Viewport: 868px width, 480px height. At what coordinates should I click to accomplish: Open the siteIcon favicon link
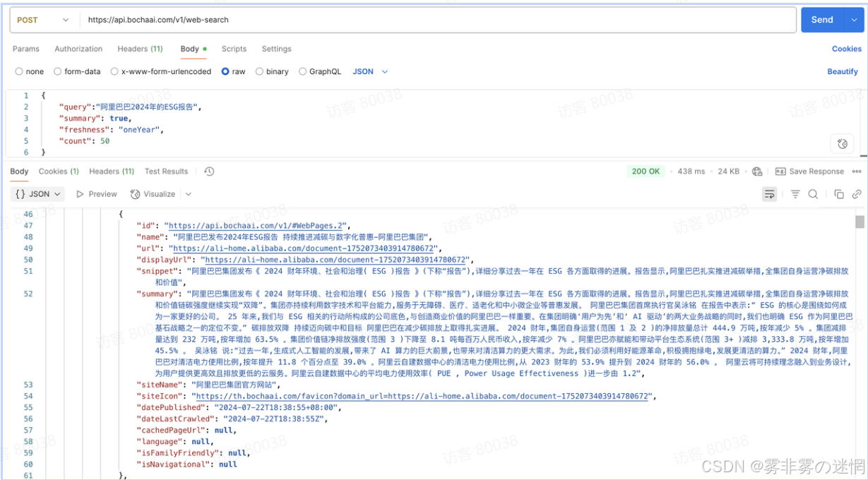[x=422, y=397]
